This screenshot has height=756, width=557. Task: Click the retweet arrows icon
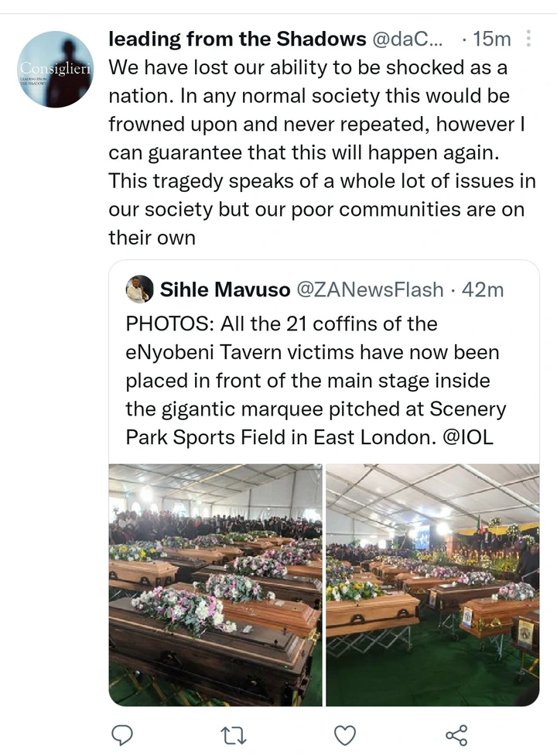click(234, 736)
